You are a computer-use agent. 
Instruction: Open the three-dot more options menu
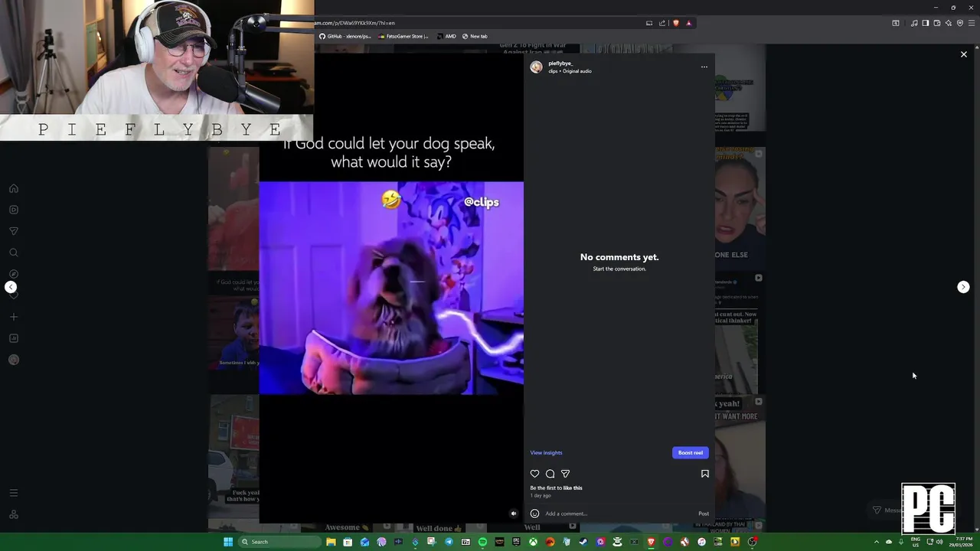pos(704,67)
